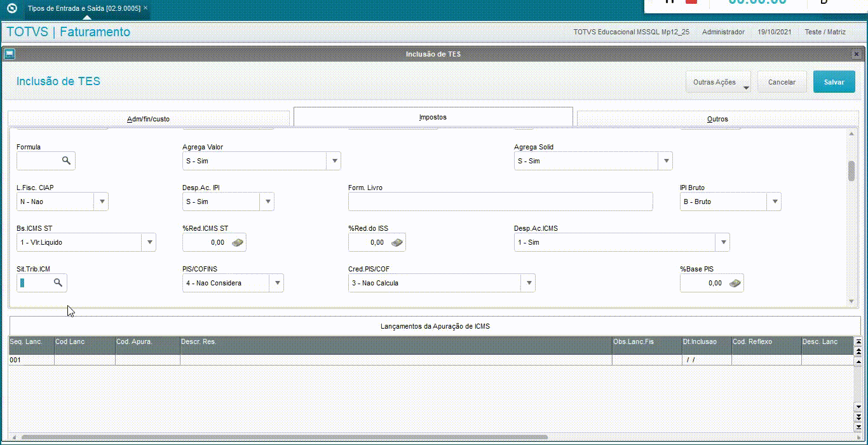The image size is (868, 445).
Task: Switch to Outros tab
Action: tap(717, 119)
